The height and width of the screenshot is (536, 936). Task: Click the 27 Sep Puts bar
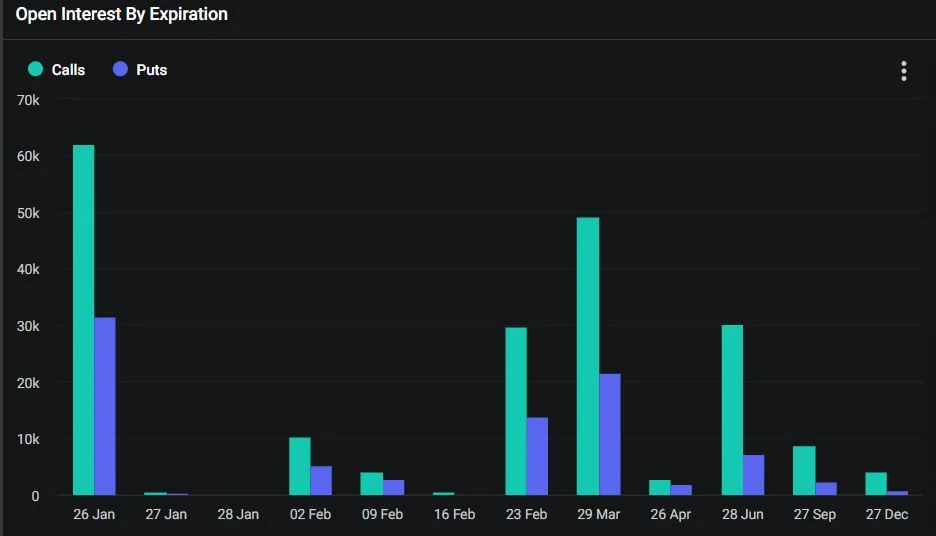click(826, 489)
